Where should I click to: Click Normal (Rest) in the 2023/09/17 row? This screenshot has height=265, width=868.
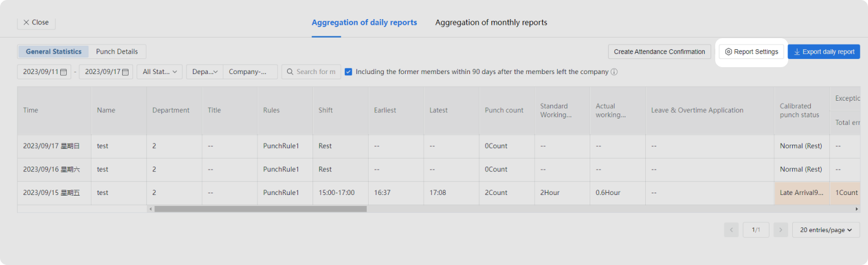[801, 146]
